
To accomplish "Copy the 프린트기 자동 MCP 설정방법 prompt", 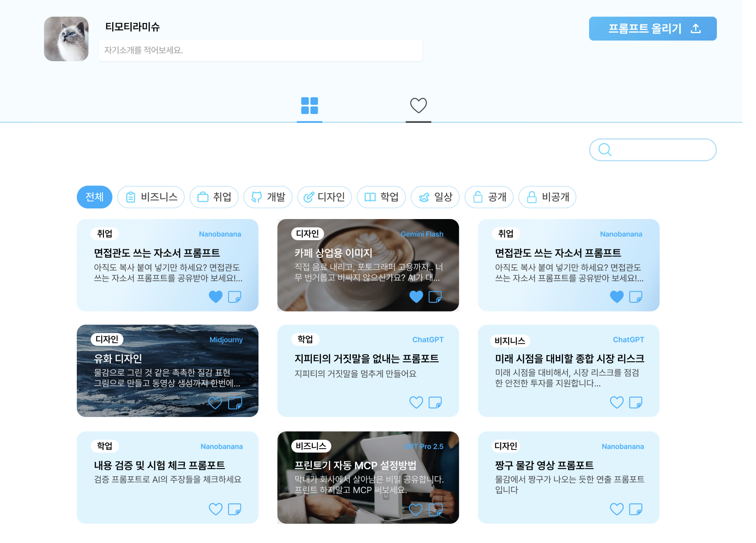I will [435, 509].
